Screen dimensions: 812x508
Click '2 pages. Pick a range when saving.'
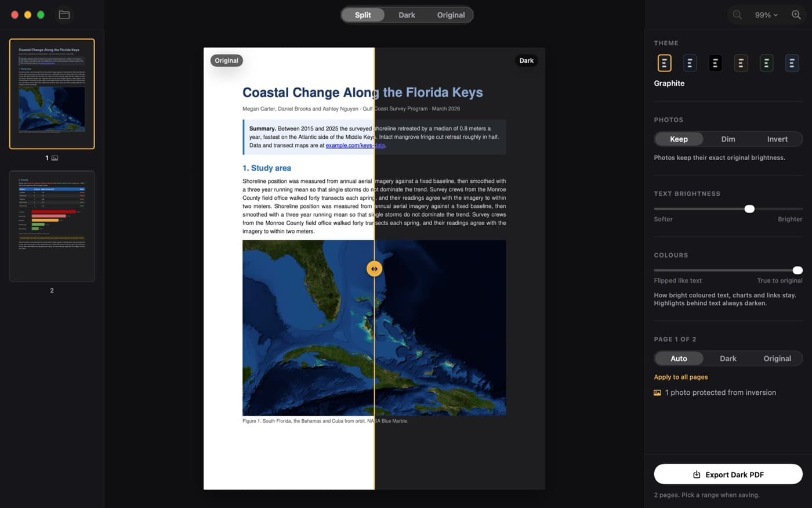706,495
